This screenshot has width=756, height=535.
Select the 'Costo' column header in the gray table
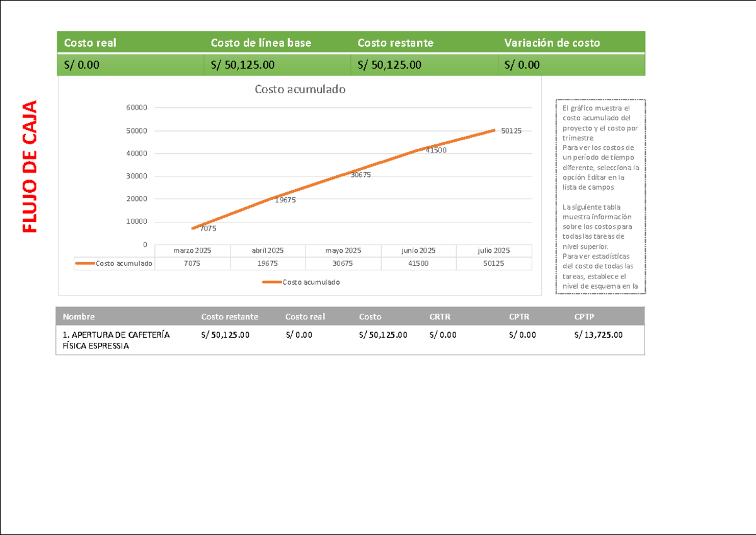[370, 316]
